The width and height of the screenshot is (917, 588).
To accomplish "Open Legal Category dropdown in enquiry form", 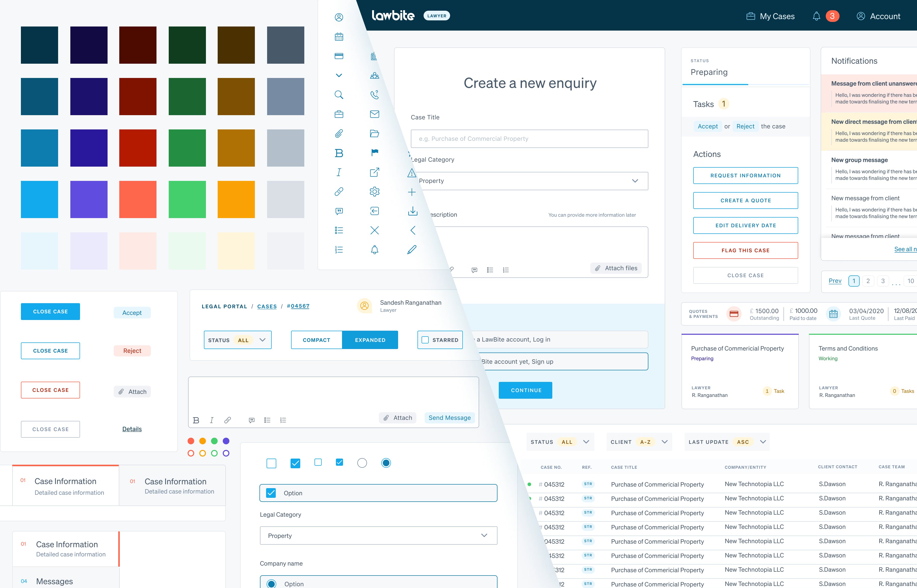I will click(529, 181).
